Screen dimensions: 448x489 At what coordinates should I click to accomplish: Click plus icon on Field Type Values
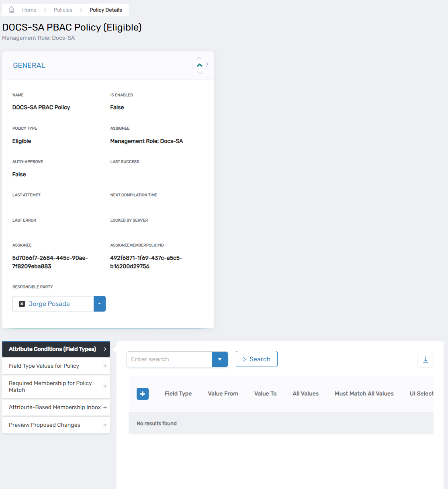point(105,366)
